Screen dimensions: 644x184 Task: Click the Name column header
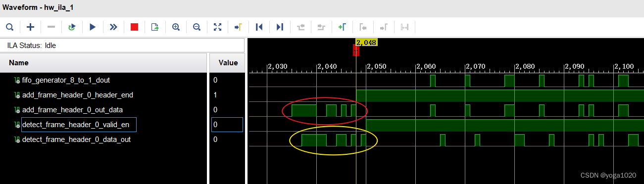click(x=103, y=63)
